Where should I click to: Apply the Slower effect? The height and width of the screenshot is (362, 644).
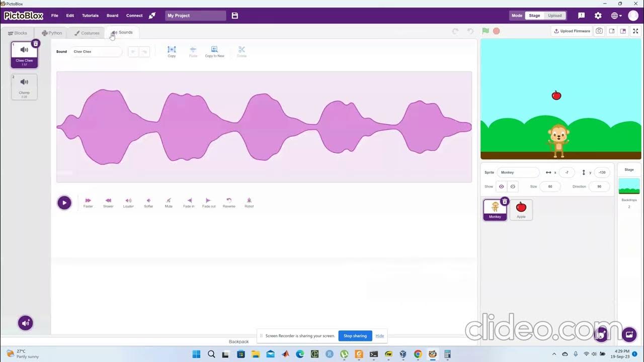coord(108,203)
